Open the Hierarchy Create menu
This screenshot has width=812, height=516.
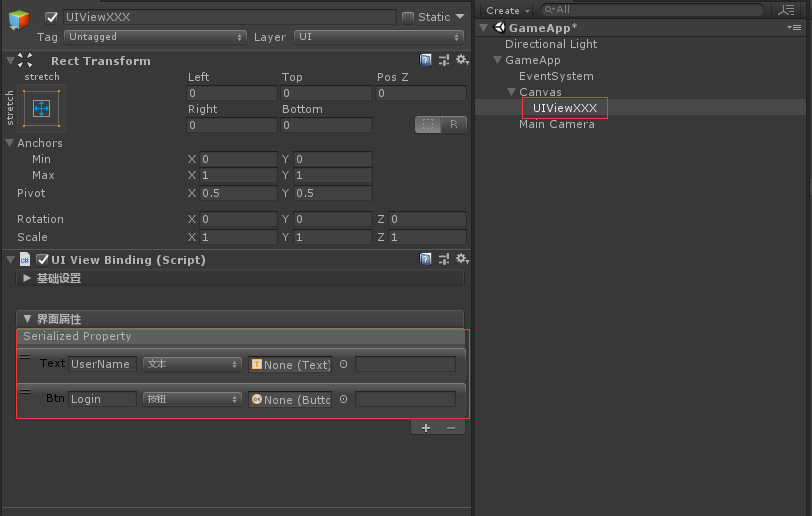pos(508,10)
